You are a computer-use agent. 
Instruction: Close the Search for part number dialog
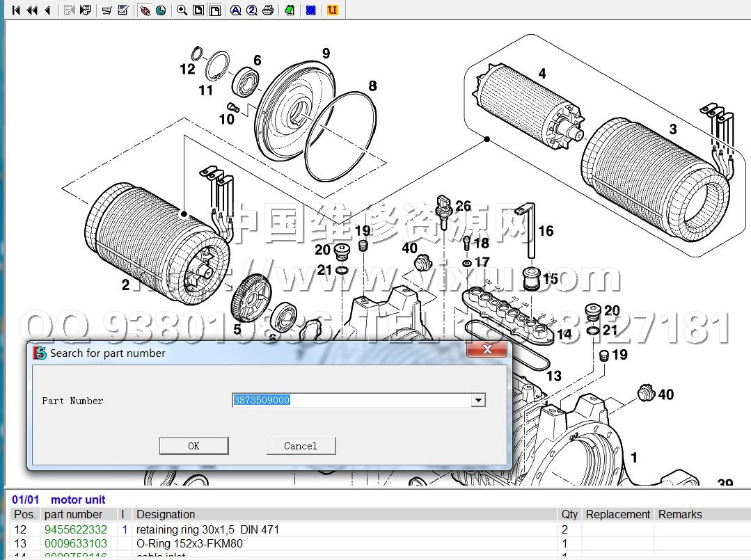pyautogui.click(x=487, y=349)
